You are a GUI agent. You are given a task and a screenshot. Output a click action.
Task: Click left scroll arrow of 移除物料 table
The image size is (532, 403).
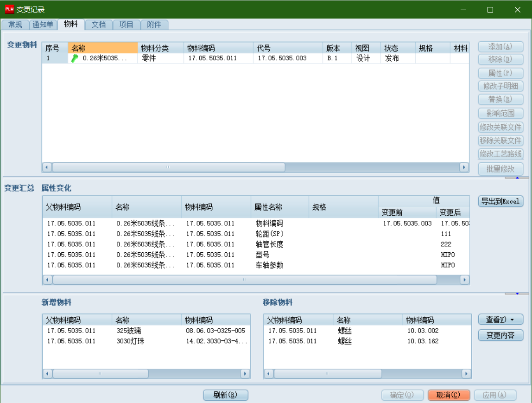[x=269, y=373]
